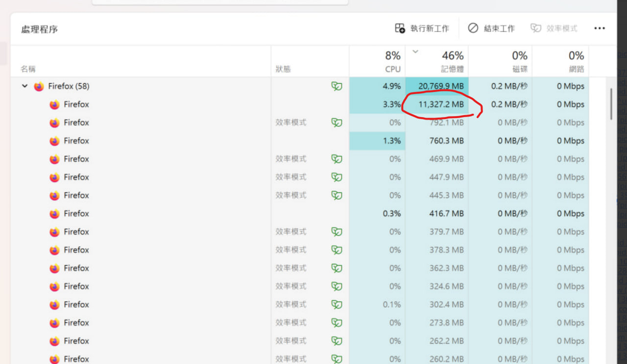Collapse the Firefox (58) process group
This screenshot has width=627, height=364.
click(x=24, y=86)
